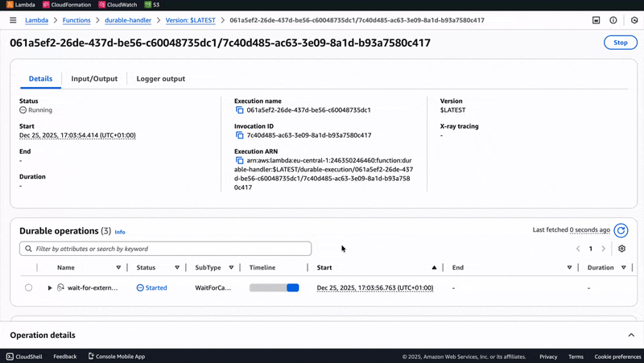
Task: Click the Timeline column header
Action: point(262,267)
